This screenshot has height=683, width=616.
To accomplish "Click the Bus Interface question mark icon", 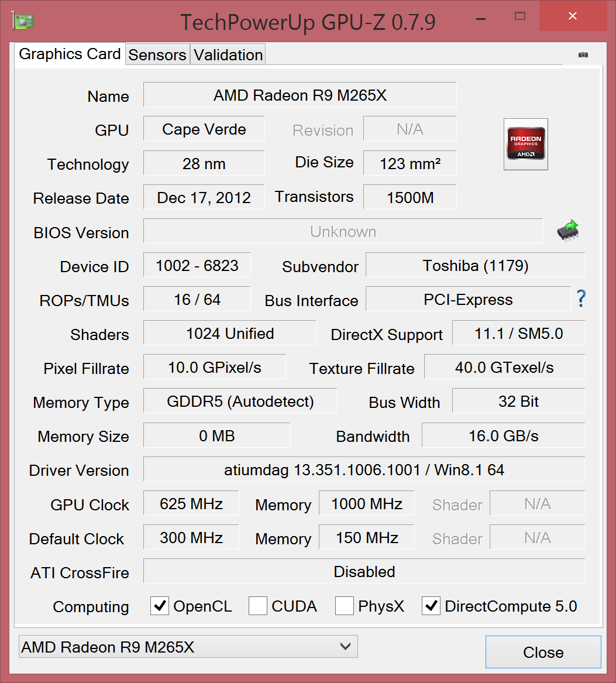I will [x=581, y=299].
